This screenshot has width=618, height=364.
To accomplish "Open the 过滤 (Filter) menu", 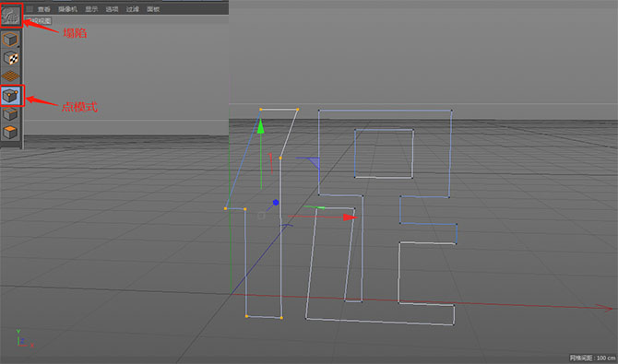I will point(133,9).
